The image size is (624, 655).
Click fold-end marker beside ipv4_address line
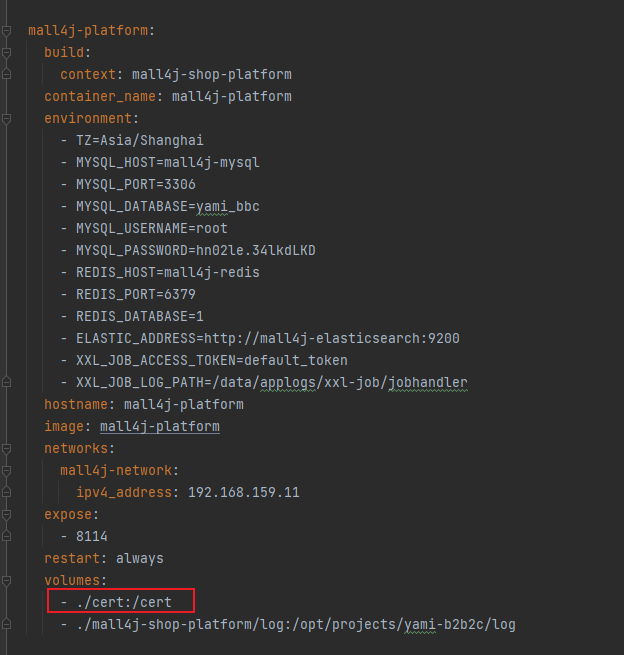tap(7, 492)
